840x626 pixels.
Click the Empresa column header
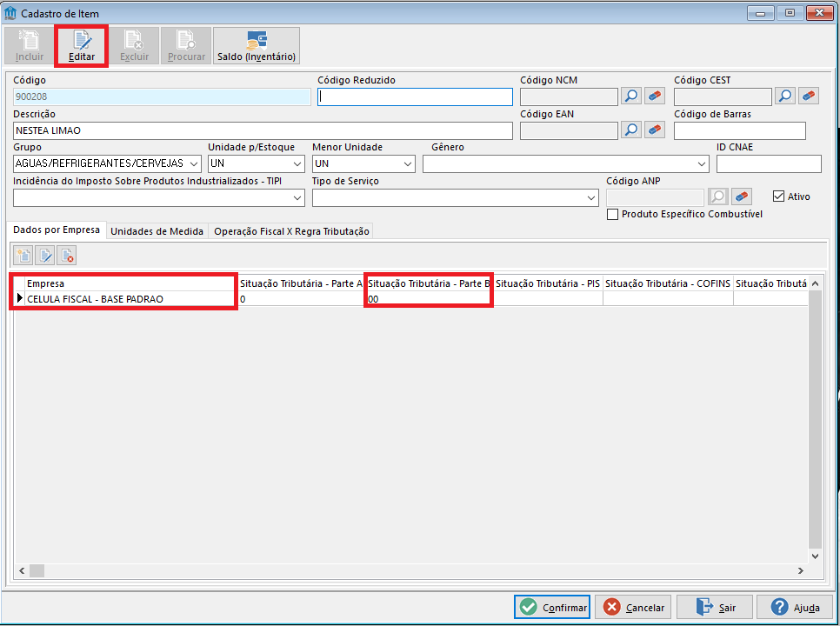[x=131, y=283]
